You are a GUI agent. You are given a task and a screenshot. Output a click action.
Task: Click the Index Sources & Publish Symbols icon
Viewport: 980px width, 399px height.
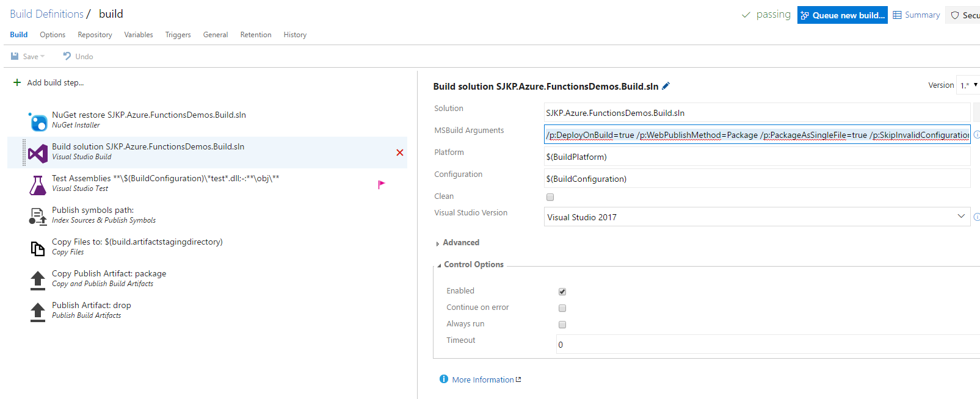[x=38, y=217]
